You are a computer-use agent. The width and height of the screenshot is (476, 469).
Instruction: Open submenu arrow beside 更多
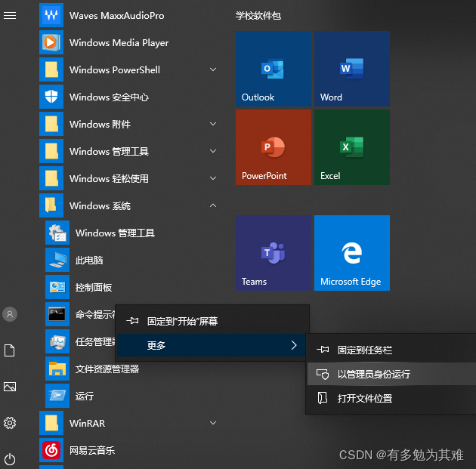(x=294, y=345)
